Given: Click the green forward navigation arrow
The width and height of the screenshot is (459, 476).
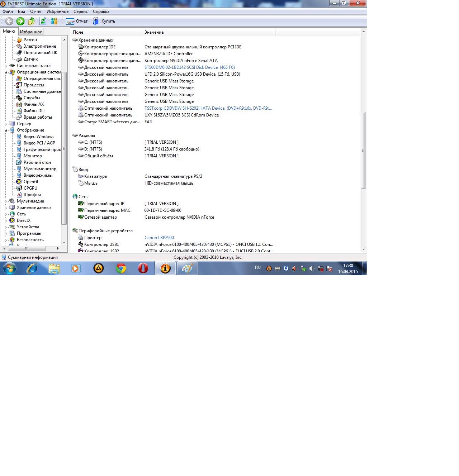Looking at the screenshot, I should point(20,21).
